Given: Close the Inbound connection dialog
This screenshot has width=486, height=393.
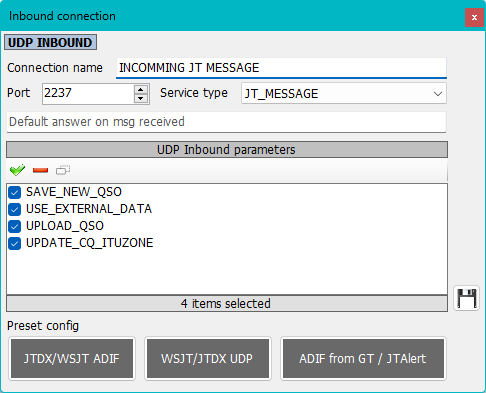Looking at the screenshot, I should [x=474, y=17].
